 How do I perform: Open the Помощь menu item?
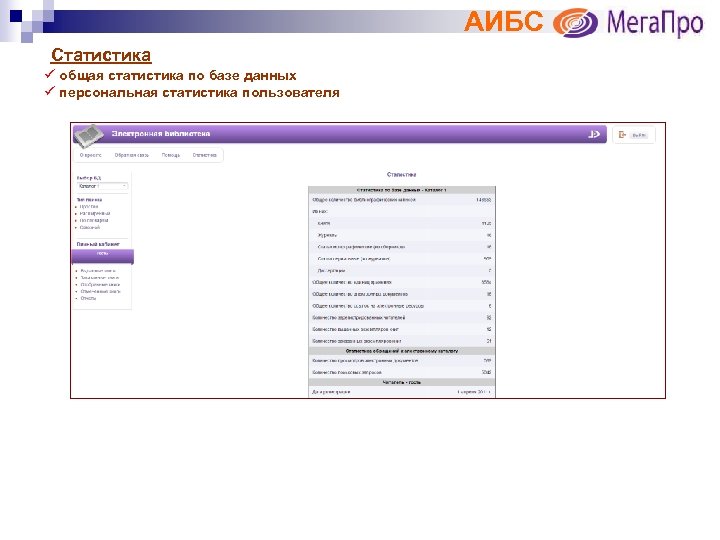click(171, 155)
